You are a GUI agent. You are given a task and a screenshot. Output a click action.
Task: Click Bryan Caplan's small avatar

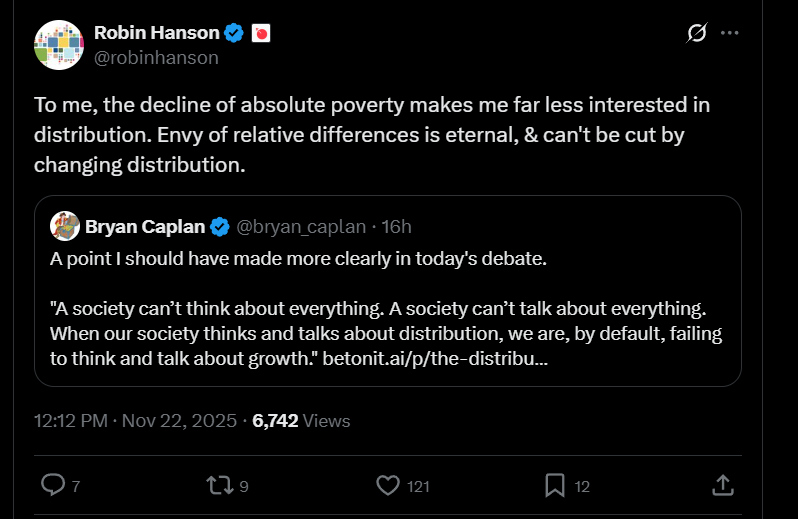[65, 227]
